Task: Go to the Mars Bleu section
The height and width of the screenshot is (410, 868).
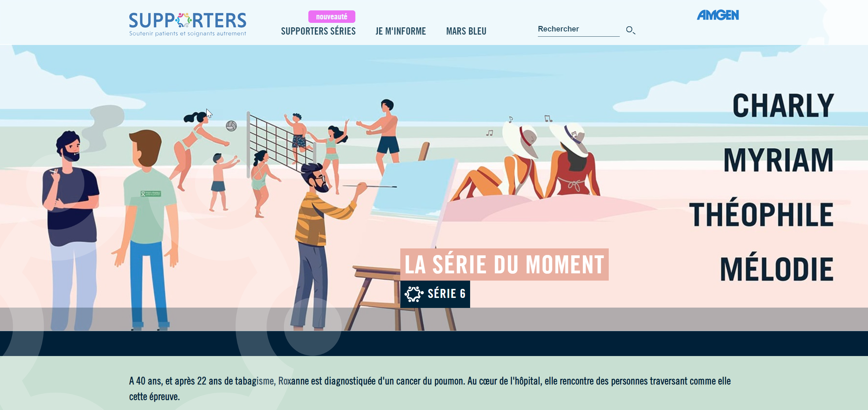Action: tap(466, 31)
